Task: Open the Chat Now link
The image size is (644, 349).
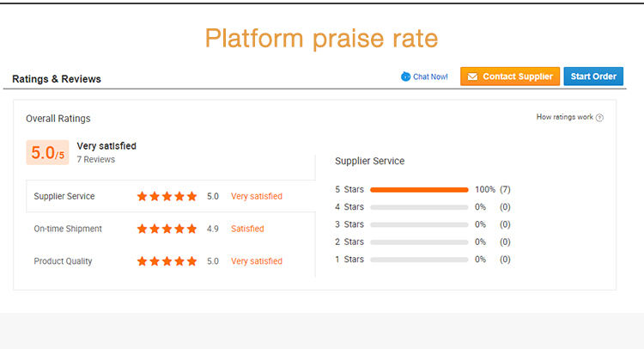Action: [x=430, y=77]
